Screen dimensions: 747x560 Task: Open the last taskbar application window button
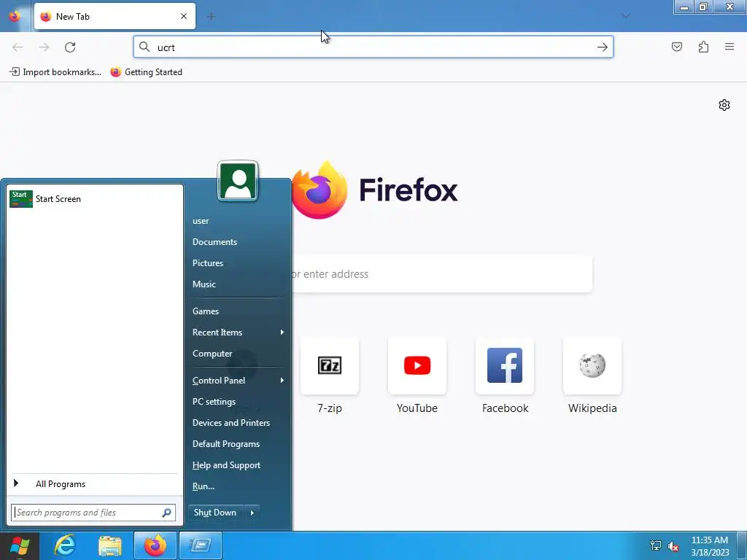200,545
